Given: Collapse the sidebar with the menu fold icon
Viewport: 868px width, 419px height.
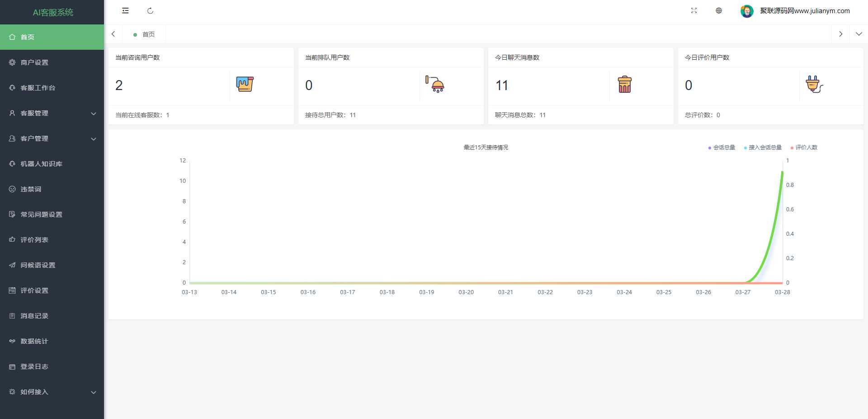Looking at the screenshot, I should 125,11.
